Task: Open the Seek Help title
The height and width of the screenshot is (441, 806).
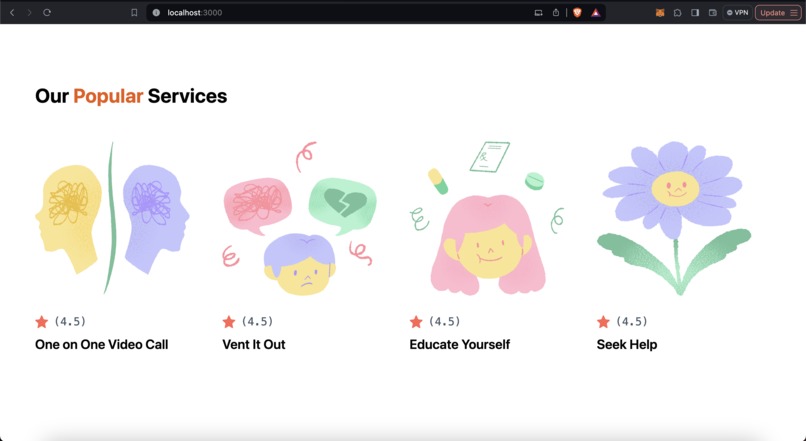Action: [627, 344]
